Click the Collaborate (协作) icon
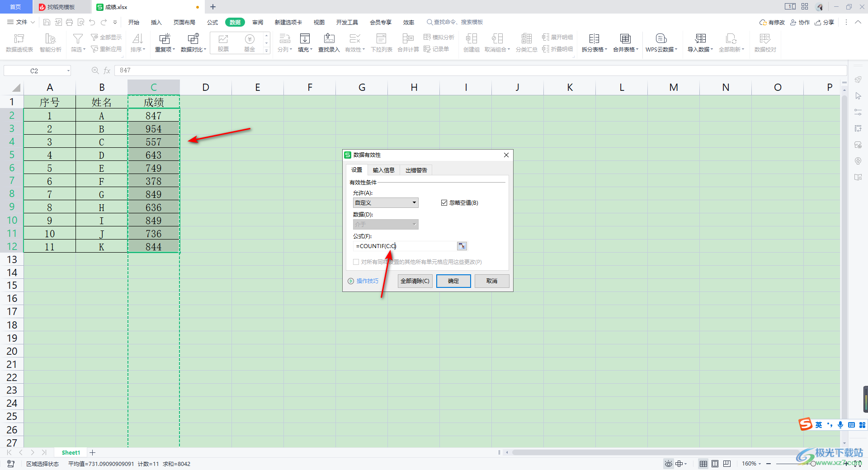This screenshot has width=868, height=470. pyautogui.click(x=800, y=22)
